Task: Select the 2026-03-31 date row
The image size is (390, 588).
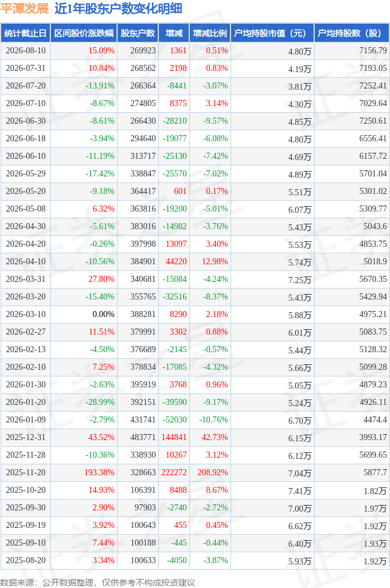Action: (x=195, y=279)
